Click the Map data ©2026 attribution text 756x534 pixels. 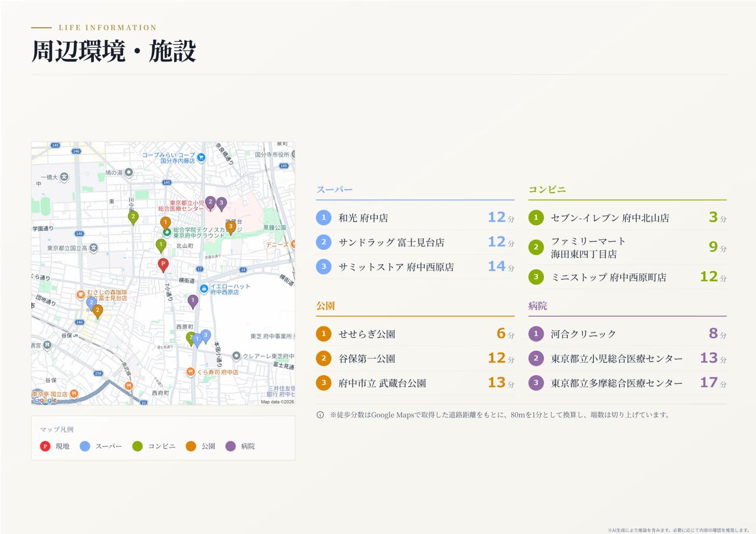tap(277, 402)
